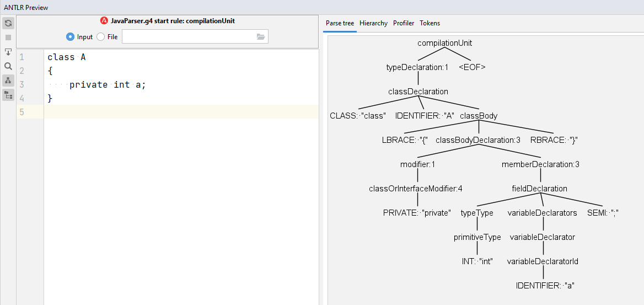Click the CLASS: "class" token node
This screenshot has height=305, width=644.
point(358,116)
